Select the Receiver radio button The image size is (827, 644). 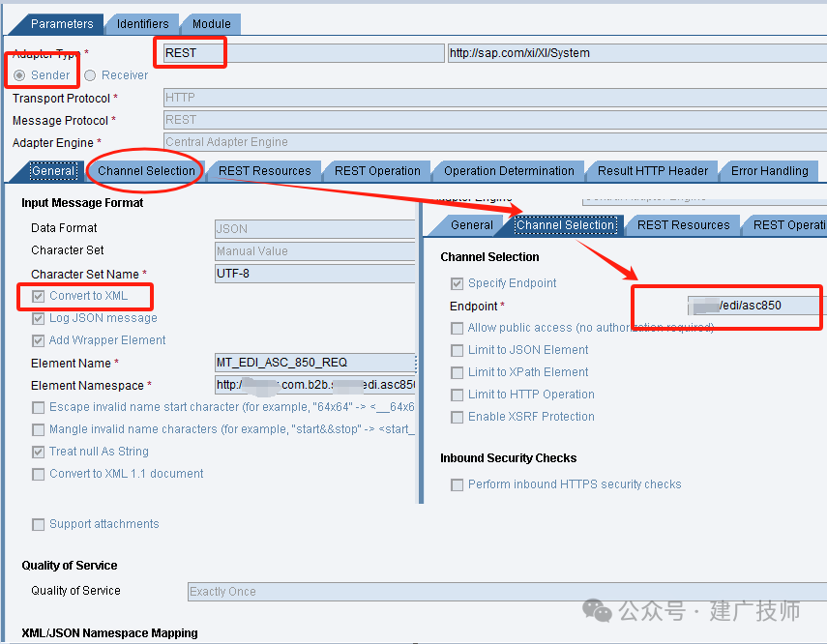[x=90, y=75]
